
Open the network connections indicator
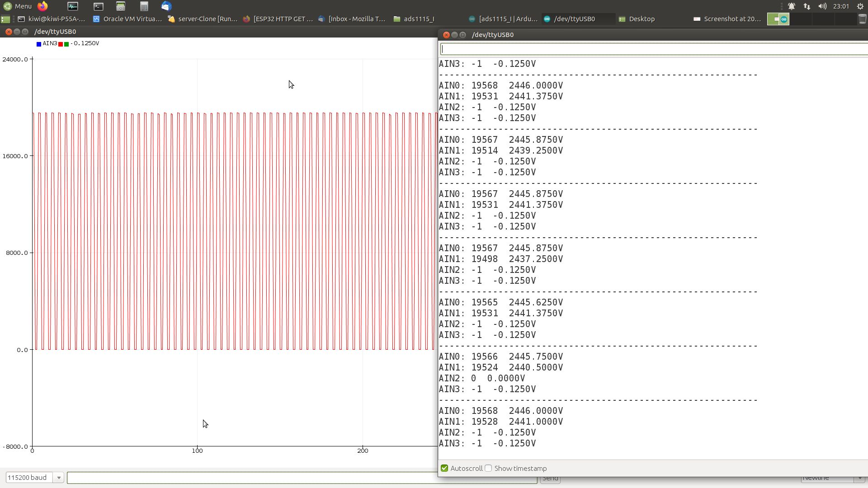(807, 6)
